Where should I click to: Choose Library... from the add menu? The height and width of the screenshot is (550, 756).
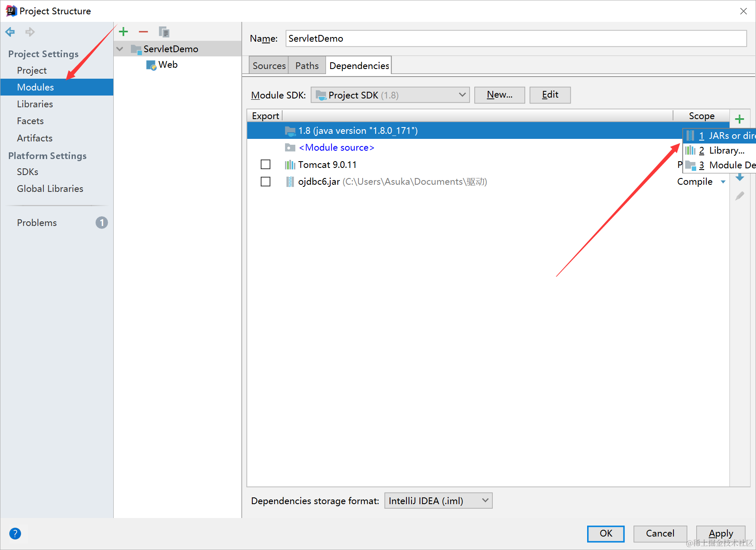pyautogui.click(x=719, y=150)
